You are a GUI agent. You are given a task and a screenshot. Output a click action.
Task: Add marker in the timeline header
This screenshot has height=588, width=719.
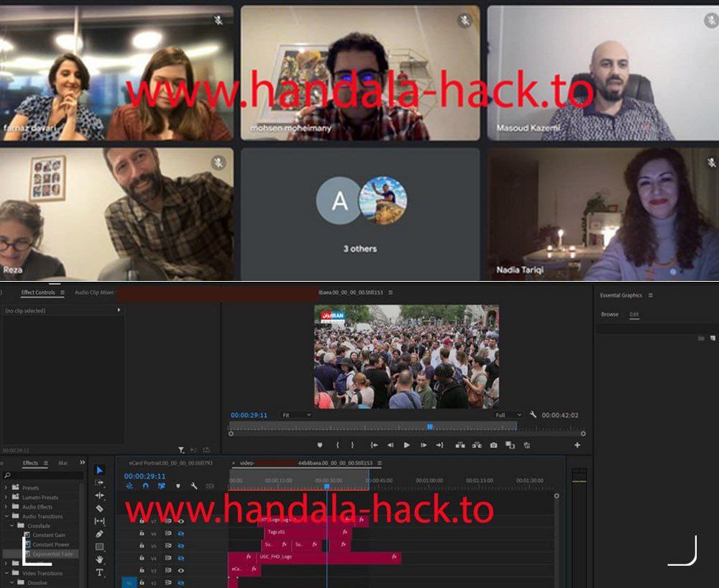click(178, 486)
